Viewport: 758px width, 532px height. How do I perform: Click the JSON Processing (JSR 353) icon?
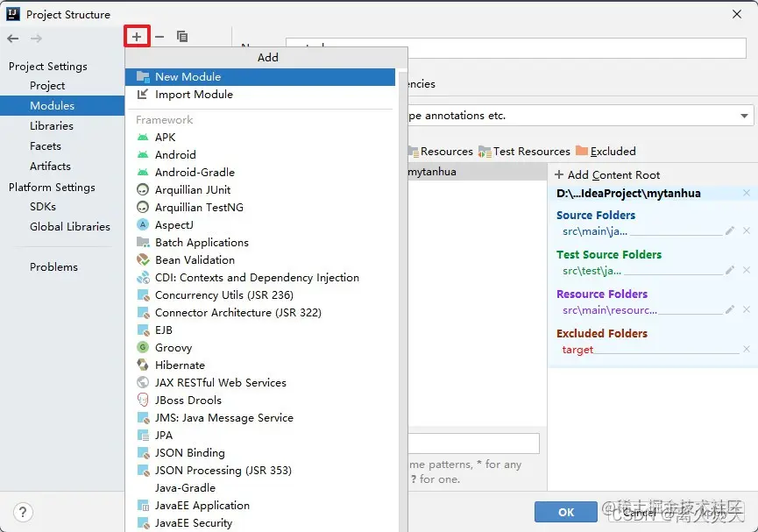click(x=143, y=470)
